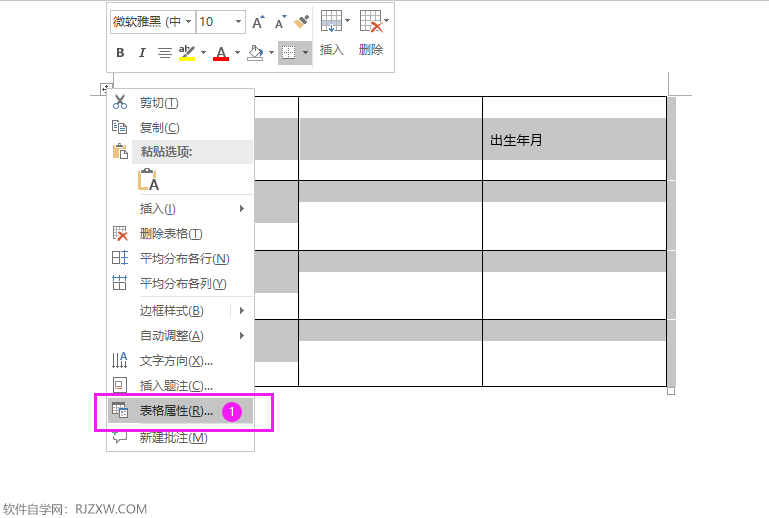
Task: Choose 文字方向(X)... menu entry
Action: (x=180, y=361)
